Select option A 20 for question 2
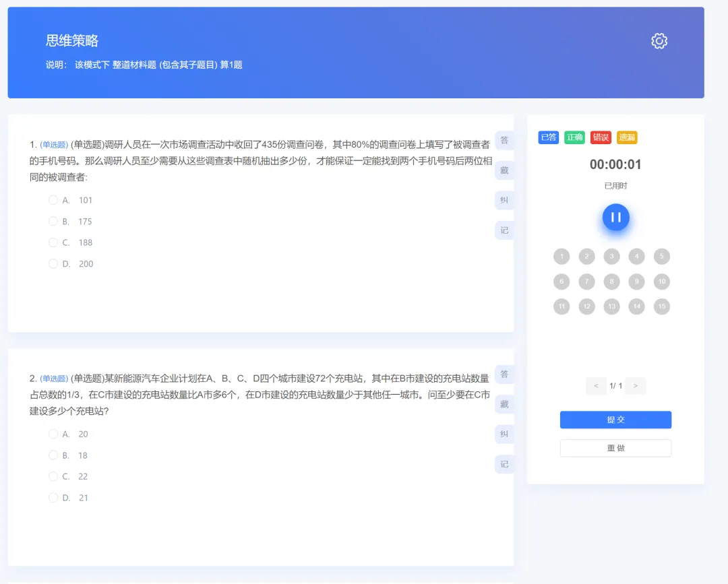This screenshot has width=728, height=584. pos(53,434)
